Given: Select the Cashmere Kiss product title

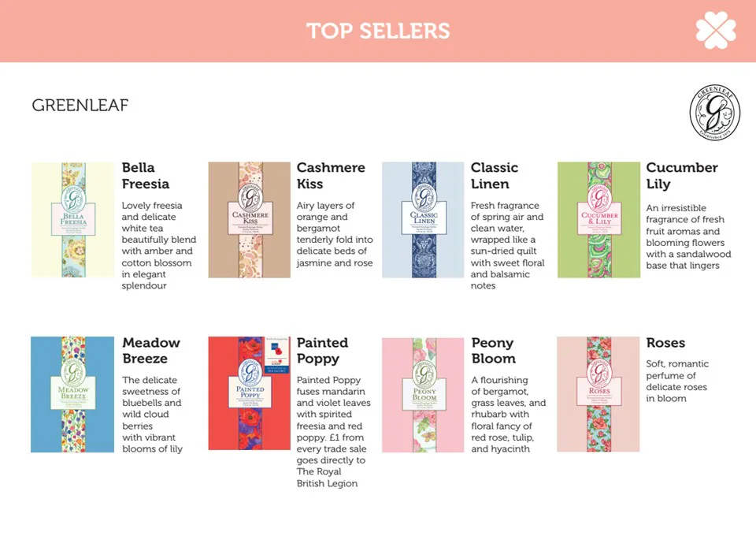Looking at the screenshot, I should click(x=331, y=176).
